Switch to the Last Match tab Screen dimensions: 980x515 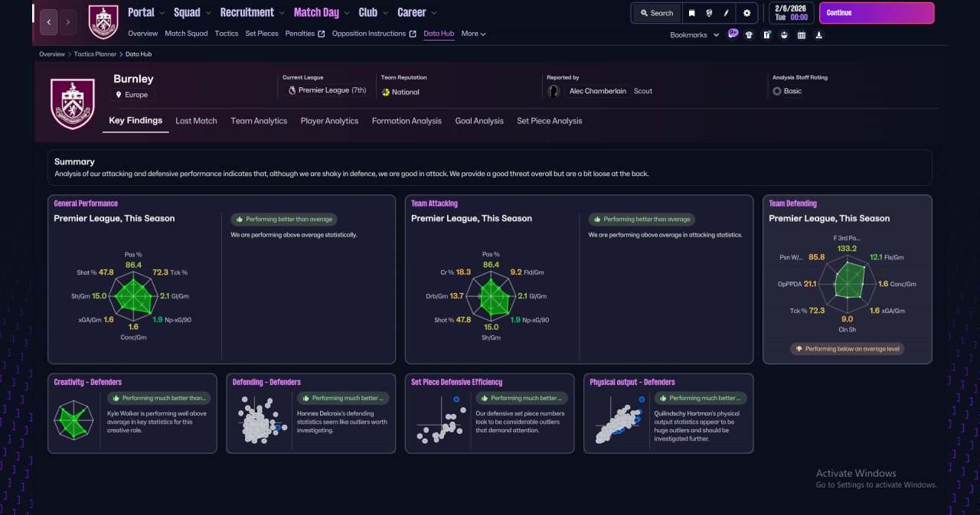click(x=196, y=121)
